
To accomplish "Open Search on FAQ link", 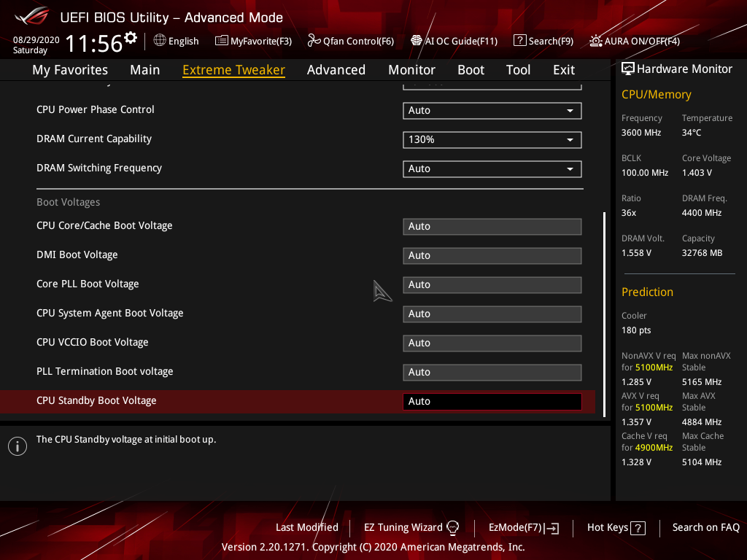I will pyautogui.click(x=706, y=528).
